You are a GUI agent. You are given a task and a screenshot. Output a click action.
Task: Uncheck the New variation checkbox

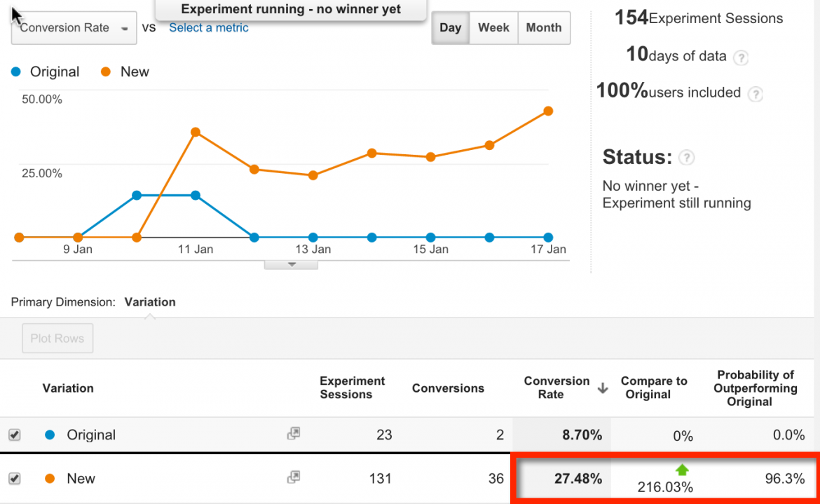coord(15,478)
